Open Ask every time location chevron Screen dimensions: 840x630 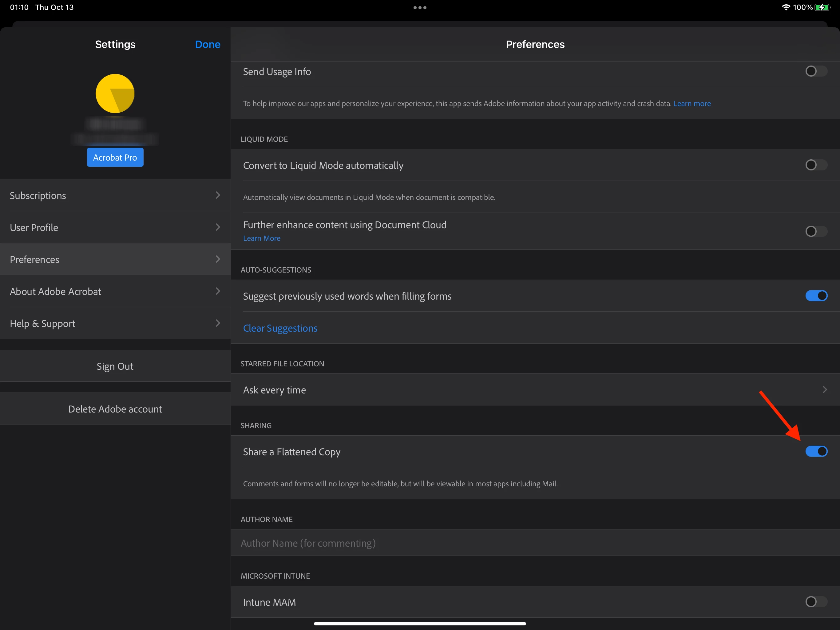point(824,390)
